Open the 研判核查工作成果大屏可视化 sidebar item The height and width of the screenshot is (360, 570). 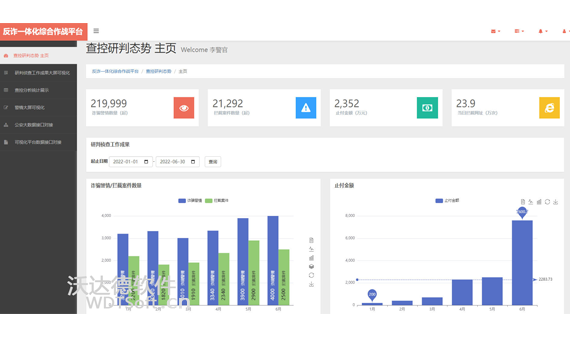pyautogui.click(x=38, y=73)
